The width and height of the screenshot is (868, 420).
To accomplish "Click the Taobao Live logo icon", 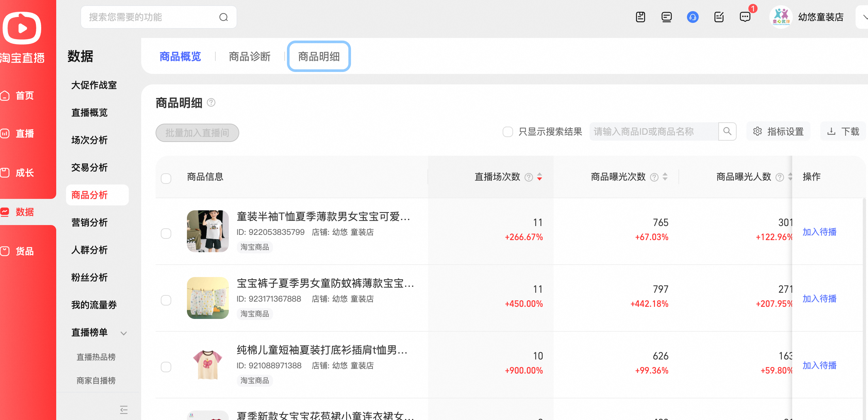I will (22, 28).
